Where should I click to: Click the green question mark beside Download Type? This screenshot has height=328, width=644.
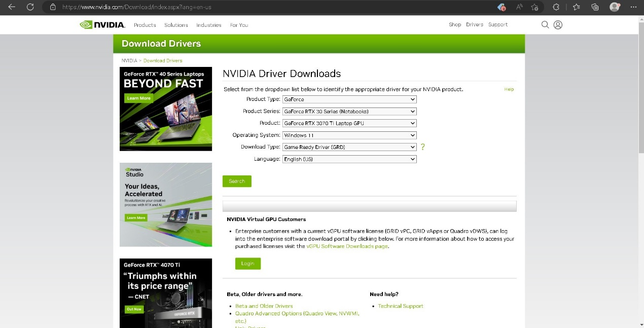422,147
